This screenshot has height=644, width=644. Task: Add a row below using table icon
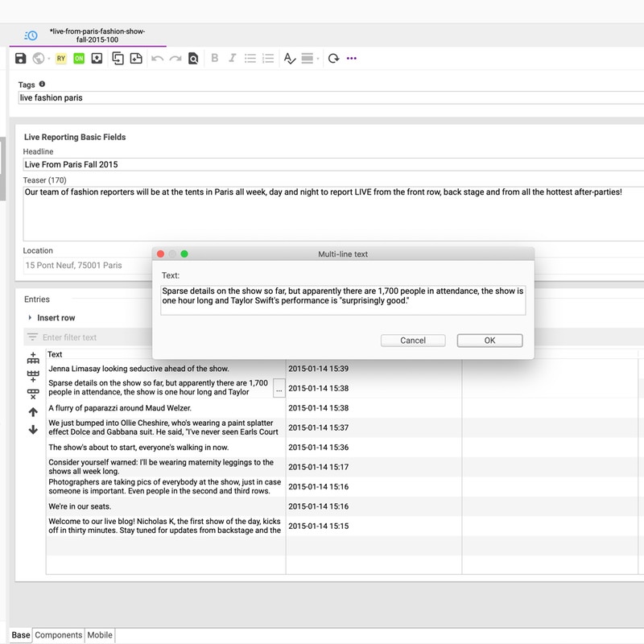click(x=34, y=374)
